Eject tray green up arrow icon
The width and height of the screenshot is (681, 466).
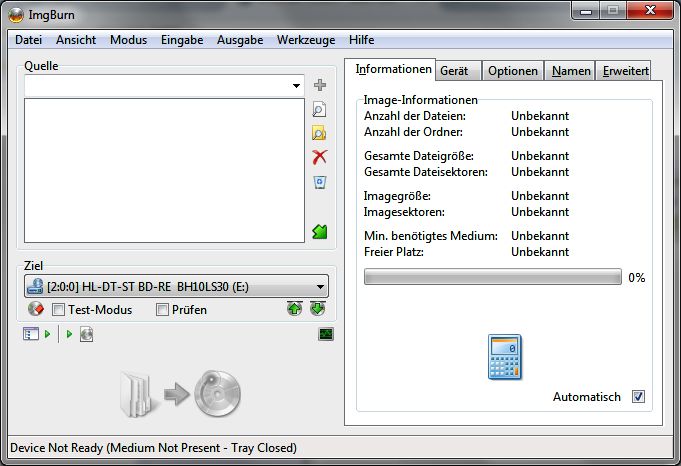[x=294, y=309]
